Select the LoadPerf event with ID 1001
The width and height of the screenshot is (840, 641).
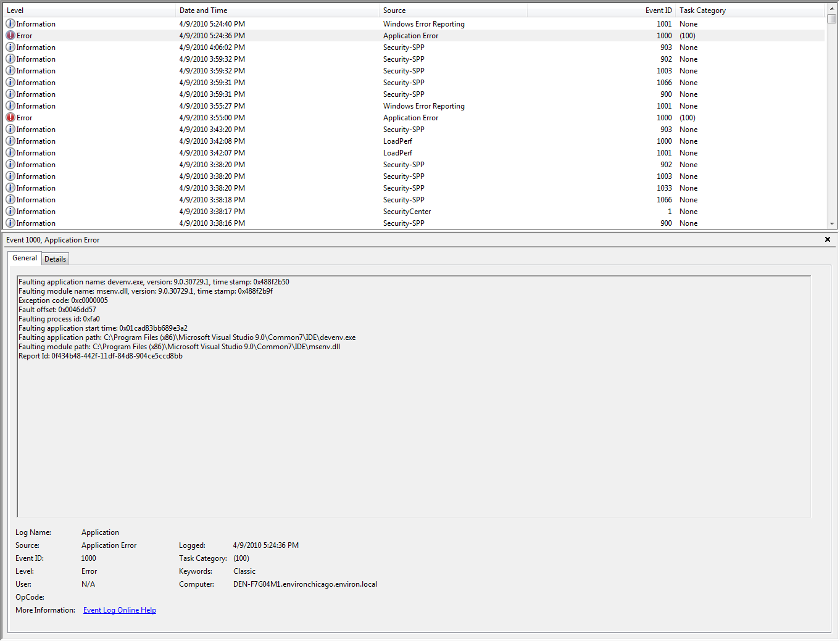click(415, 153)
